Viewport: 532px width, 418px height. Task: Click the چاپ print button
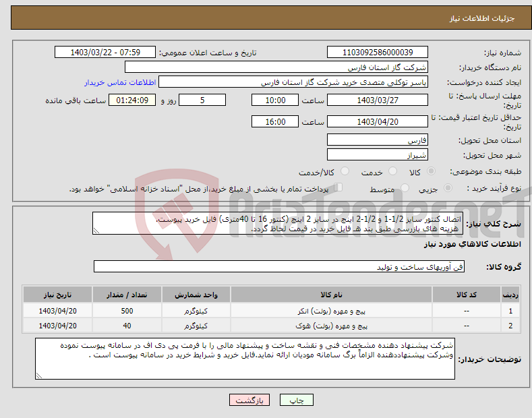(297, 400)
